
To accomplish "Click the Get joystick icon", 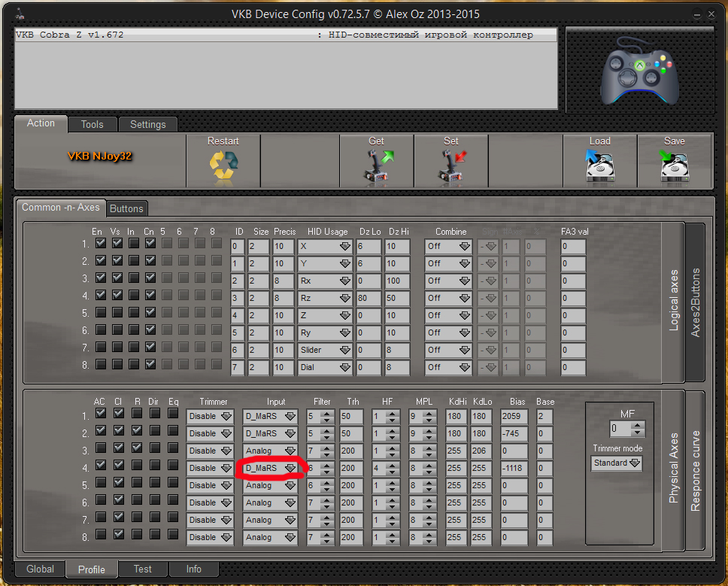I will 377,165.
